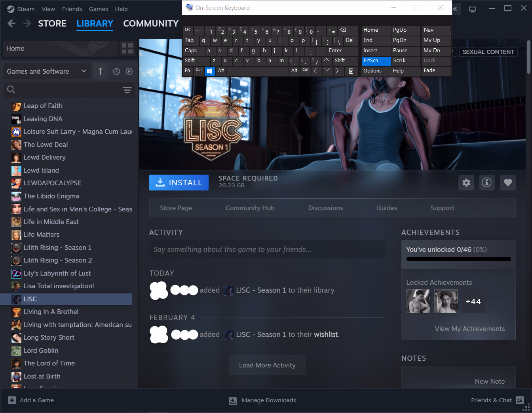Select Leap of Faith in game list
This screenshot has height=413, width=532.
(66, 106)
